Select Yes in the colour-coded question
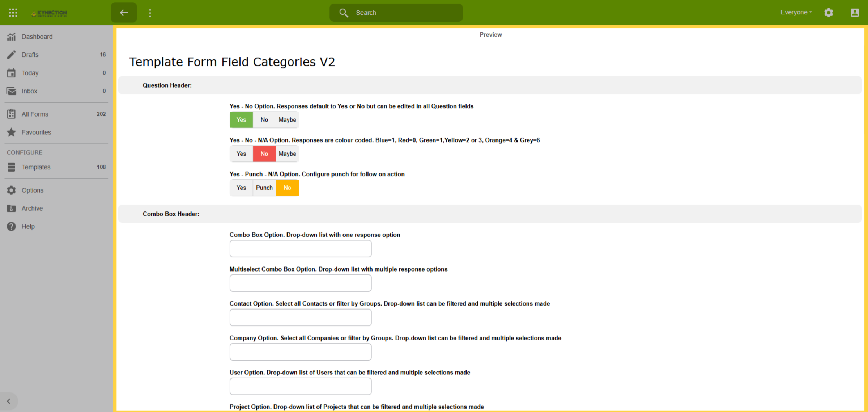Screen dimensions: 868x412 tap(241, 154)
